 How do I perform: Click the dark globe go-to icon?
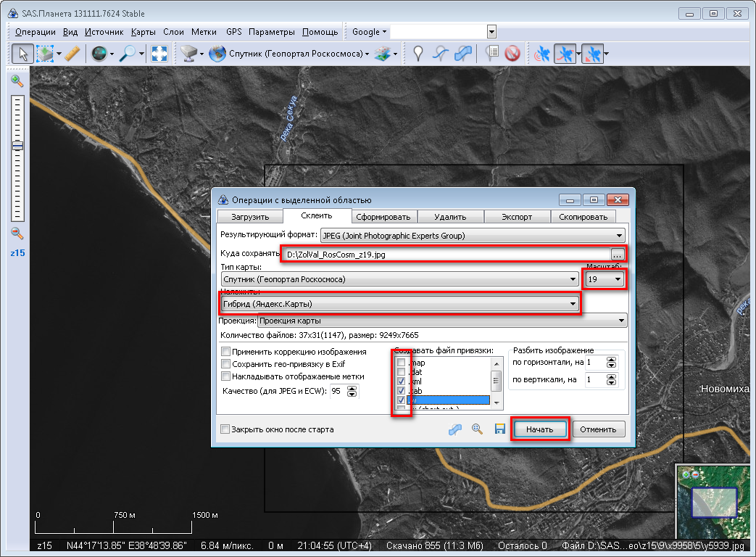point(99,54)
